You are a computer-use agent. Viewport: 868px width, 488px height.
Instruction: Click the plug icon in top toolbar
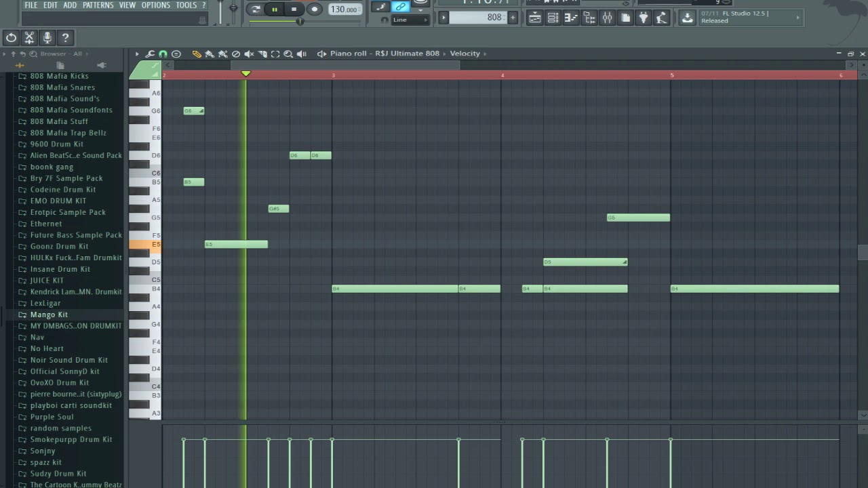pos(644,18)
